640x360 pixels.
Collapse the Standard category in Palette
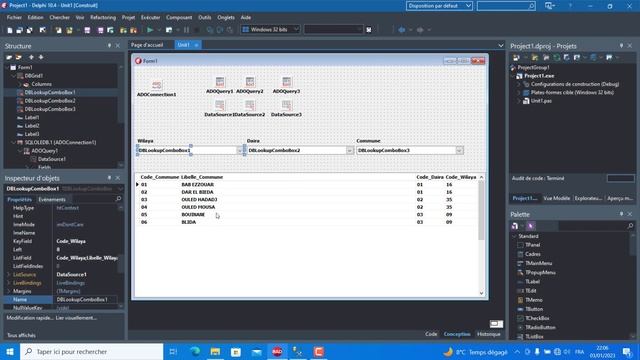click(x=514, y=236)
